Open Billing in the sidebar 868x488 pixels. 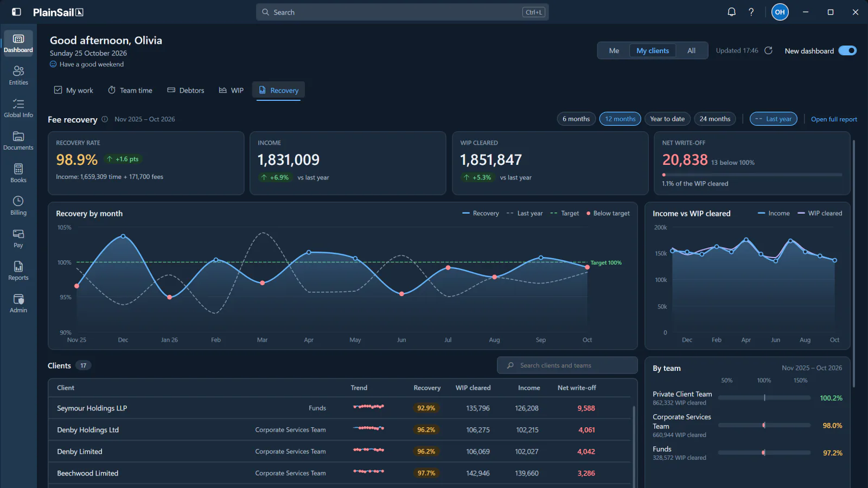pyautogui.click(x=18, y=206)
